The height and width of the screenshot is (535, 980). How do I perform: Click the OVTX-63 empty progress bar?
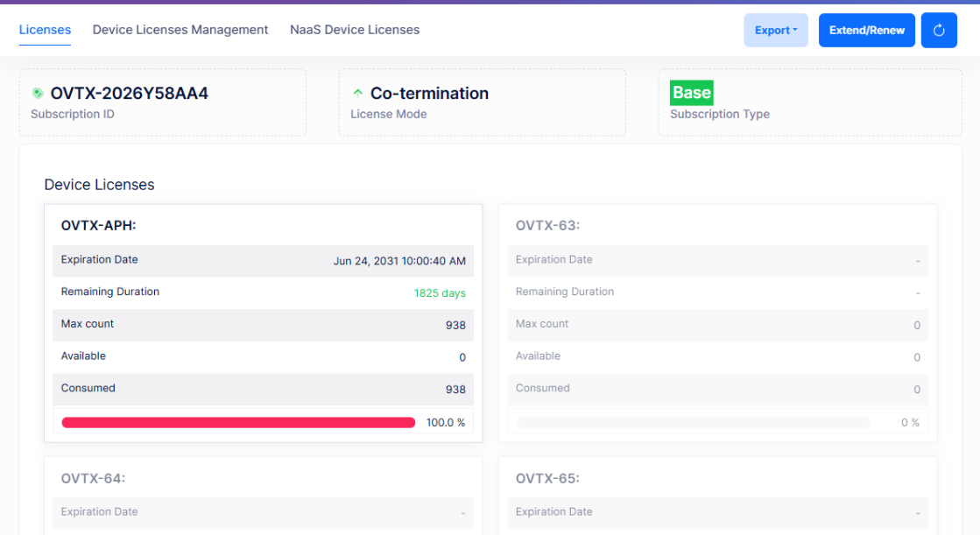(x=693, y=423)
